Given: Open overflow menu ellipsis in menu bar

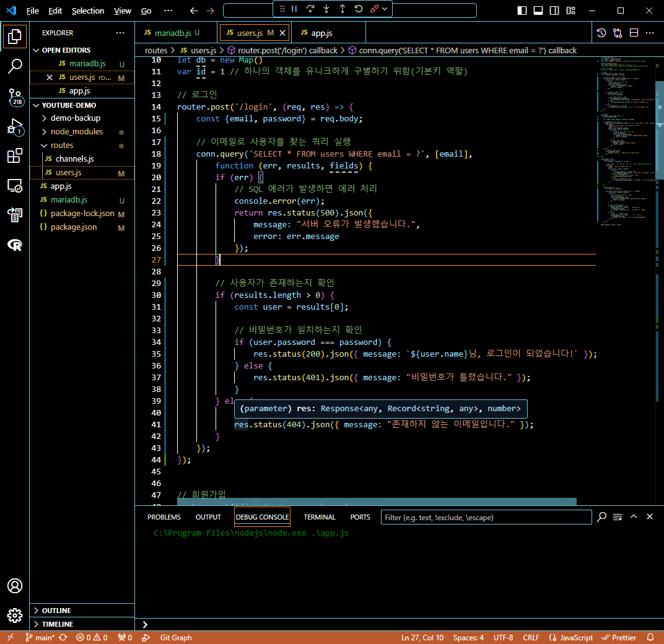Looking at the screenshot, I should pyautogui.click(x=168, y=11).
